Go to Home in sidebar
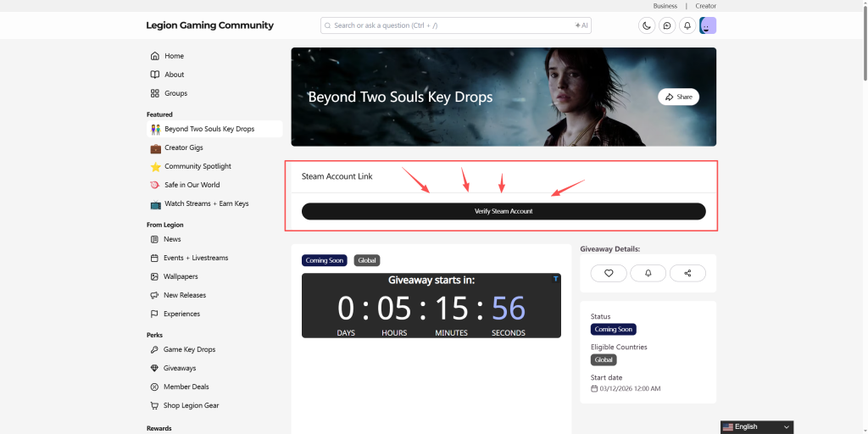This screenshot has width=868, height=434. click(174, 56)
